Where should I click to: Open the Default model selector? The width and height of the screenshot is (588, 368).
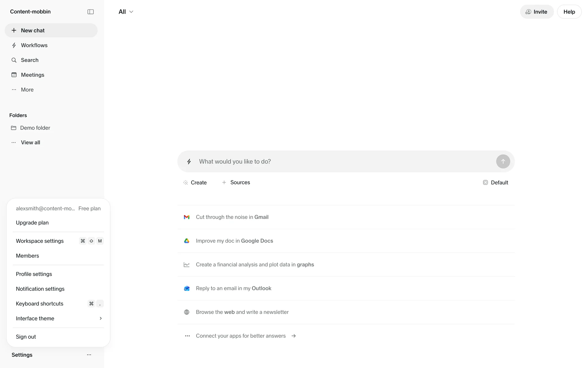click(x=496, y=182)
